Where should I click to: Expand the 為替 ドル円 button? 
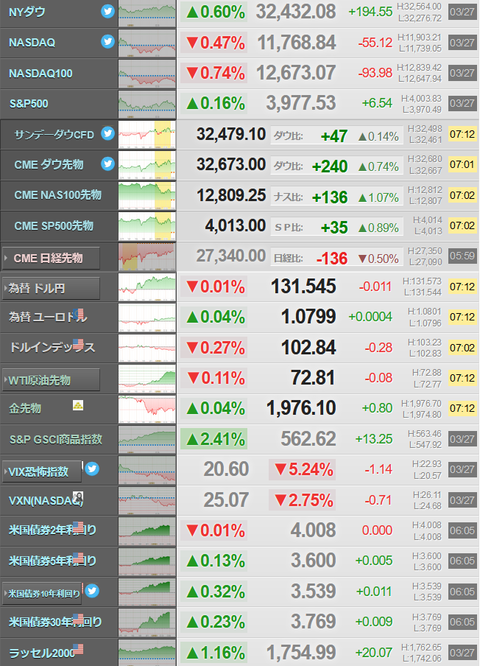pos(51,288)
